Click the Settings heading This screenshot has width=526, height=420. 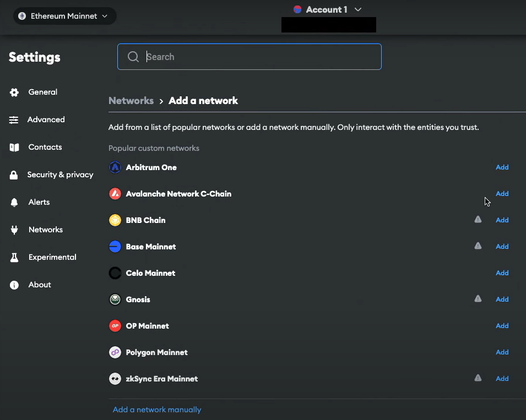[35, 57]
